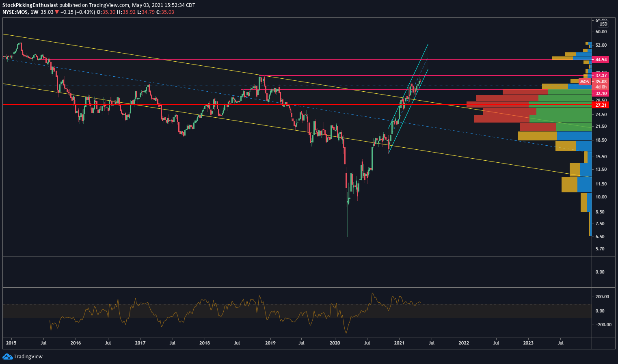Viewport: 618px width, 364px height.
Task: Click the 4d 0h countdown label
Action: click(601, 87)
